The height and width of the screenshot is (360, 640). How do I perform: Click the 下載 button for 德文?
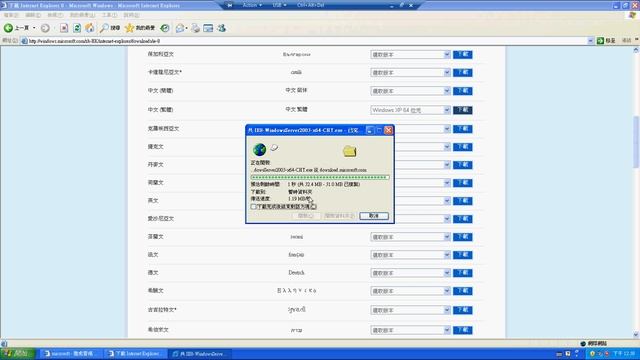[x=462, y=273]
